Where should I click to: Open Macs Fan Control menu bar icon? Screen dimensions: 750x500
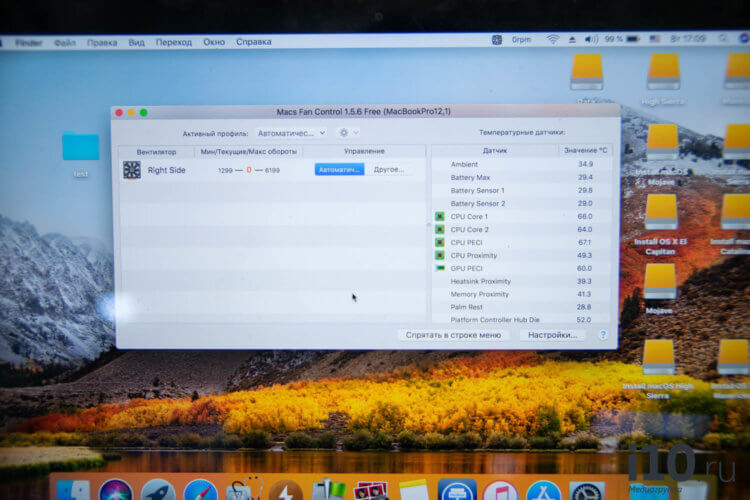(497, 40)
